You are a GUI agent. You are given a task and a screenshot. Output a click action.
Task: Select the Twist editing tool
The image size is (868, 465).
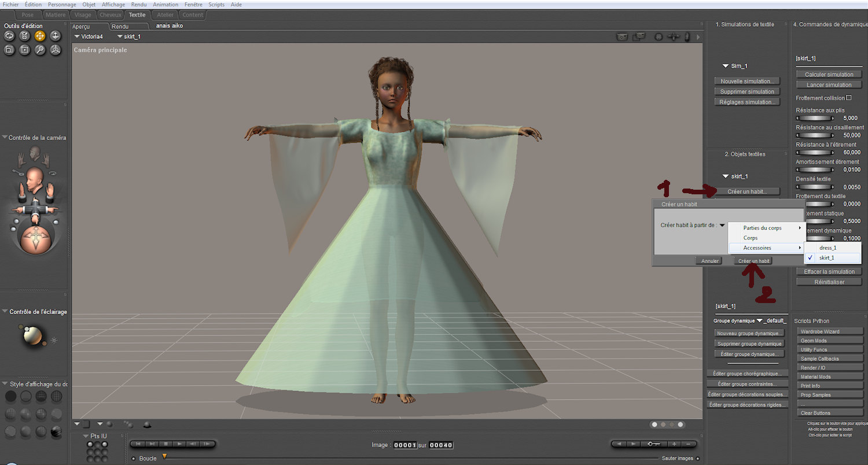[x=24, y=36]
